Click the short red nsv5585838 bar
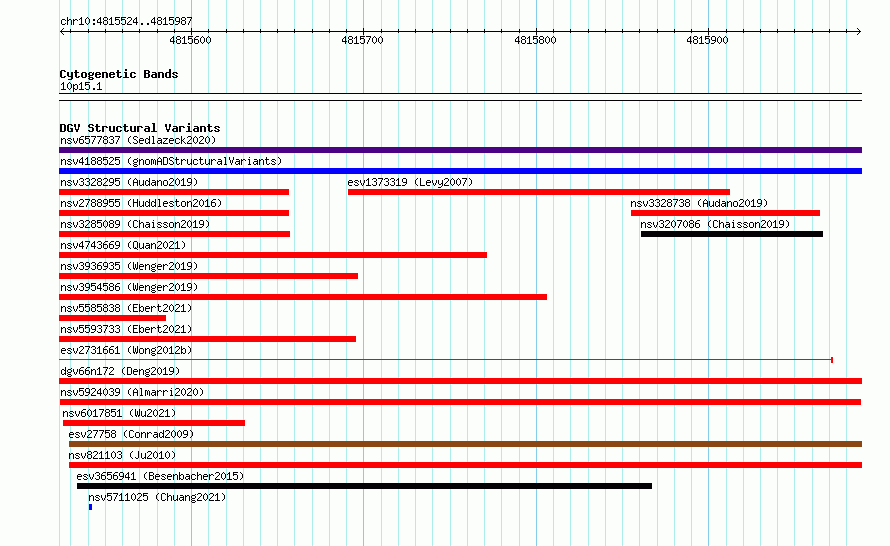The image size is (890, 546). 112,318
